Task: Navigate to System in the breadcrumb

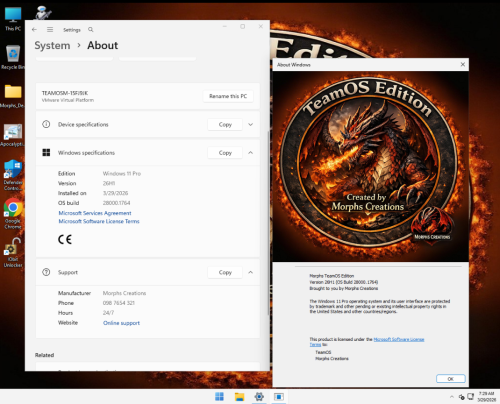Action: pos(52,46)
